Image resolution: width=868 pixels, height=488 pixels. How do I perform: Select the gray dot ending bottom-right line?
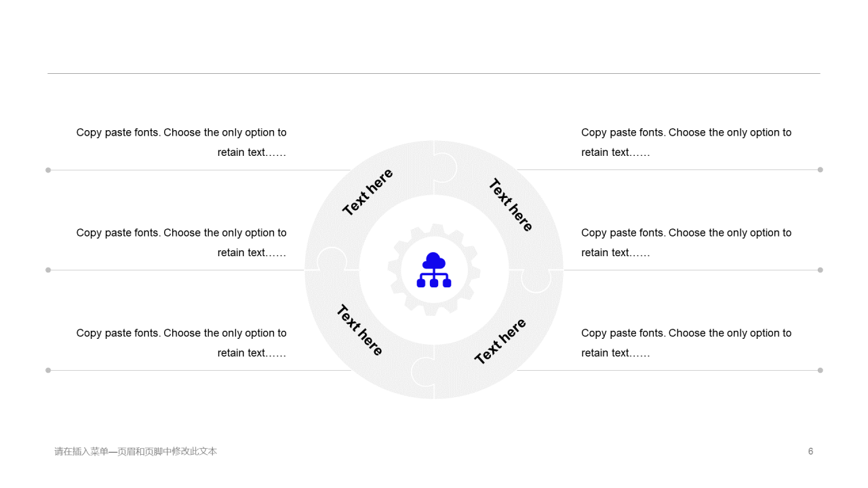(x=820, y=370)
